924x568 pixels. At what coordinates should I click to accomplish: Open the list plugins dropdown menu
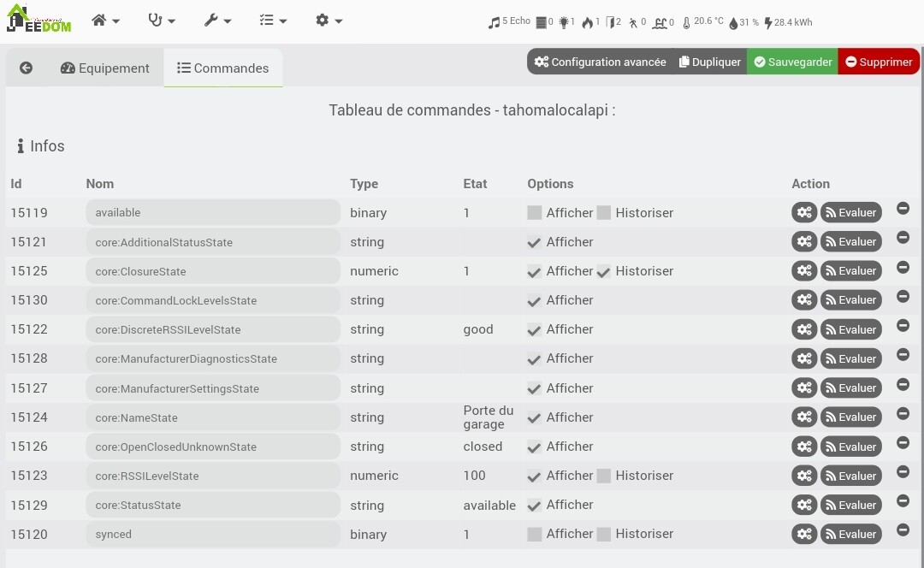coord(273,21)
